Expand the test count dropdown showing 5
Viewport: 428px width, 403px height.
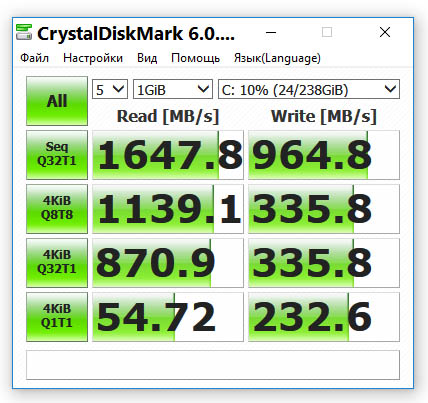[110, 89]
